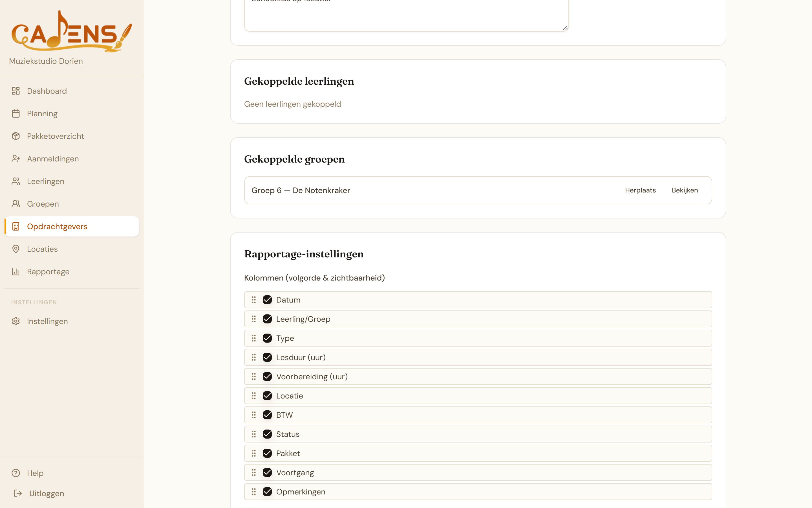812x508 pixels.
Task: Click the Aanmeldingen user-plus icon
Action: (16, 159)
